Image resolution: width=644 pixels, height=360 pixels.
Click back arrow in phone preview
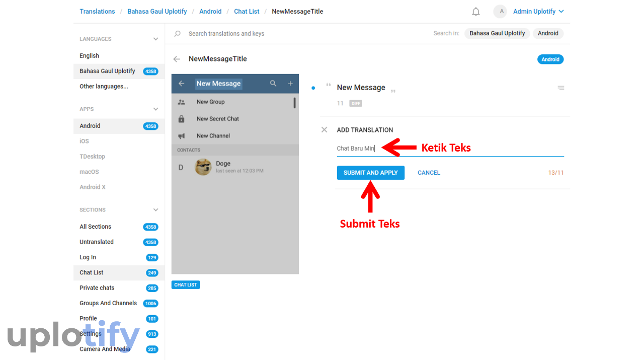pos(182,84)
